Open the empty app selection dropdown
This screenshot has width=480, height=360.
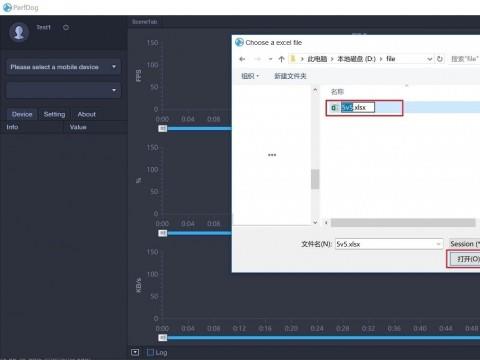(x=64, y=90)
